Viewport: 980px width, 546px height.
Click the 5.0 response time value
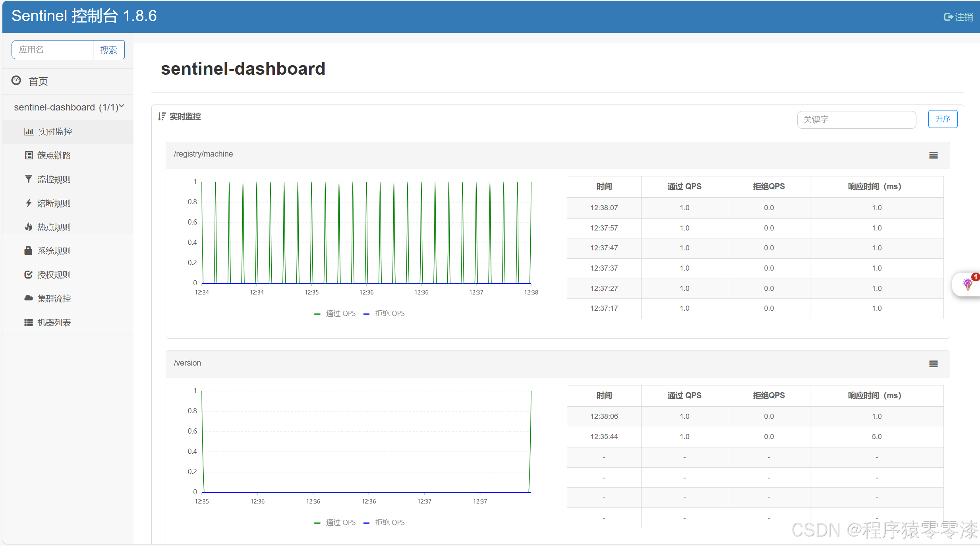click(877, 437)
